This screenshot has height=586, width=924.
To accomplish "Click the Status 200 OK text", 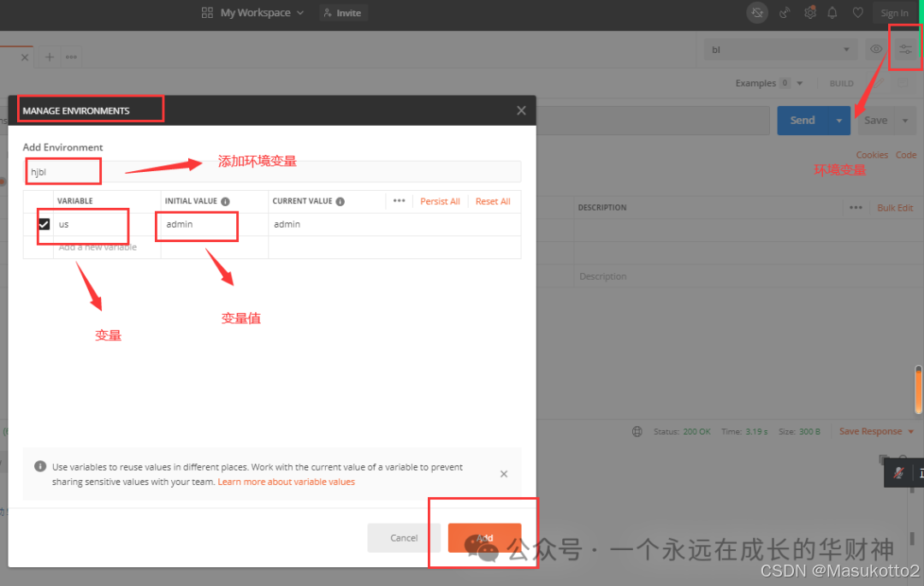I will (x=682, y=432).
